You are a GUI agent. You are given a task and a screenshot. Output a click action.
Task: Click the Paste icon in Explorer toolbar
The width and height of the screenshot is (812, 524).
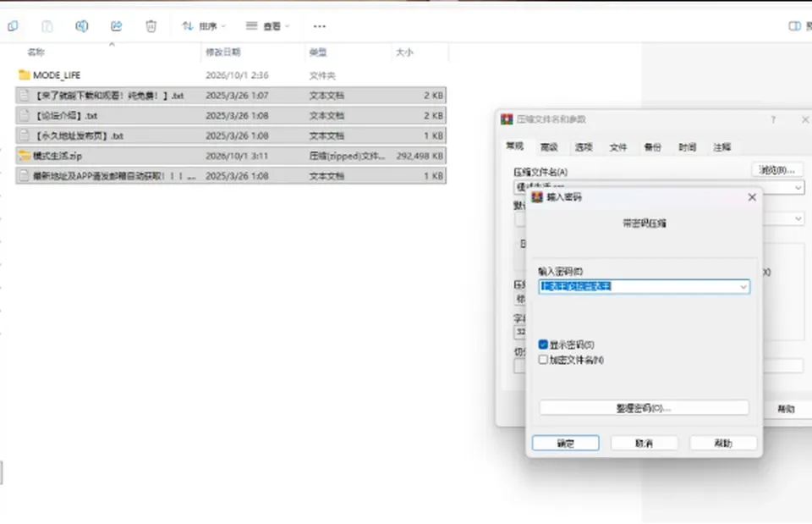[47, 26]
